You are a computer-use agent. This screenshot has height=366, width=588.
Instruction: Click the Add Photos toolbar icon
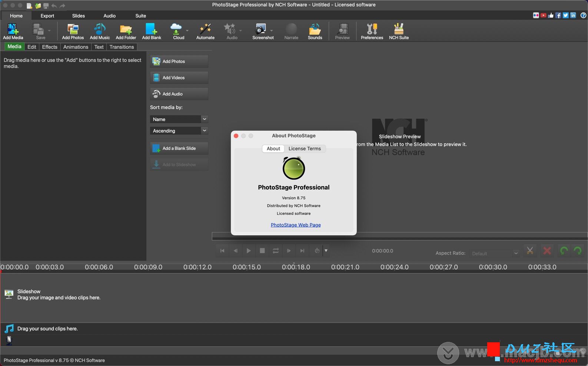73,31
